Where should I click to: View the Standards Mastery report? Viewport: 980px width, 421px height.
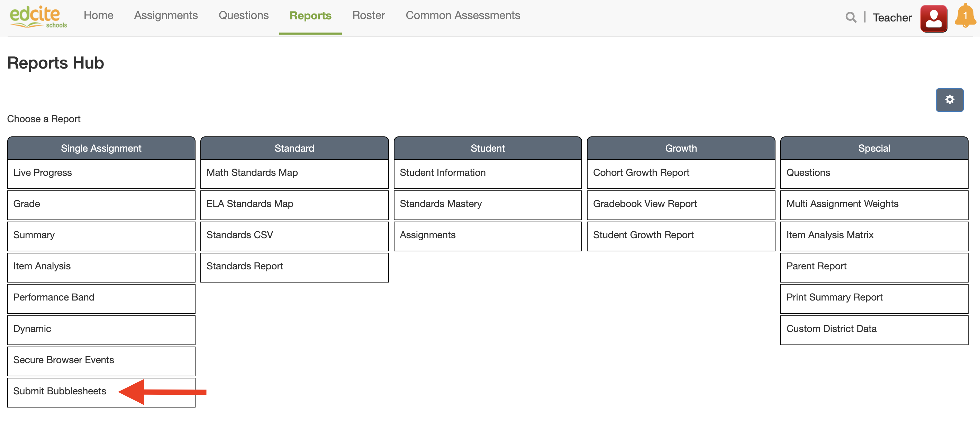point(441,204)
